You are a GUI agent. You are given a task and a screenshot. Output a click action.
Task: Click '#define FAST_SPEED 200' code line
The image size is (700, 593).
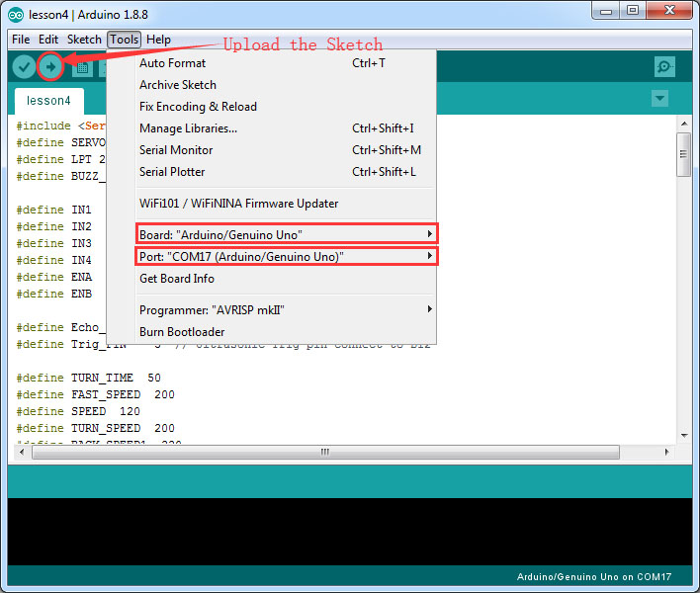point(96,395)
